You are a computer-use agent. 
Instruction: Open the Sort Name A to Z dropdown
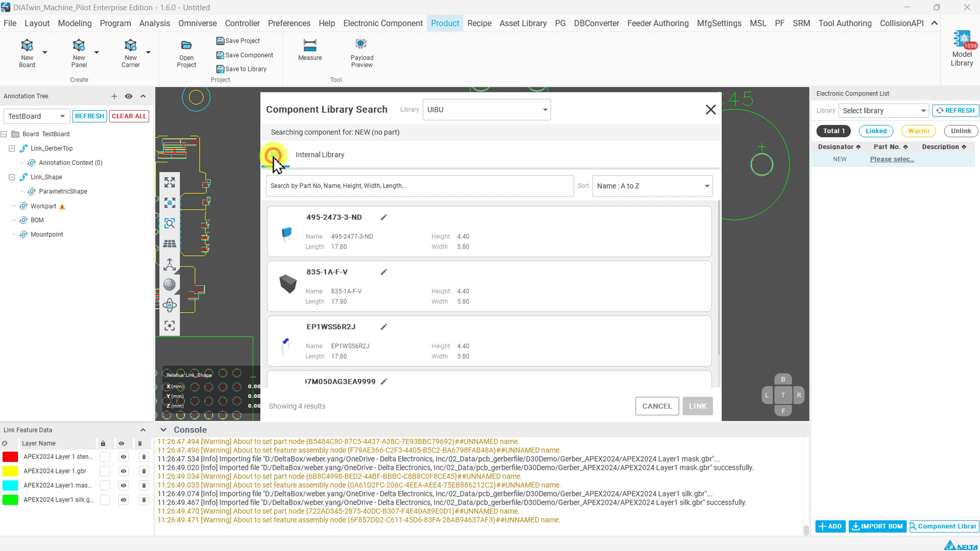pos(652,186)
